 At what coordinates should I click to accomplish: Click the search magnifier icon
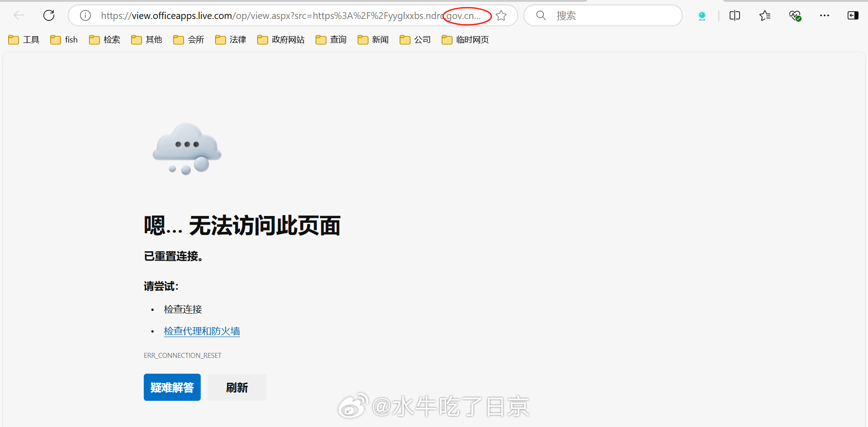click(x=541, y=16)
